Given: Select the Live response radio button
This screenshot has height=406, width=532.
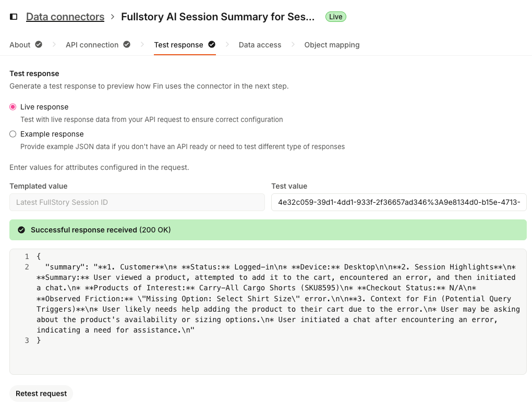Looking at the screenshot, I should 13,107.
